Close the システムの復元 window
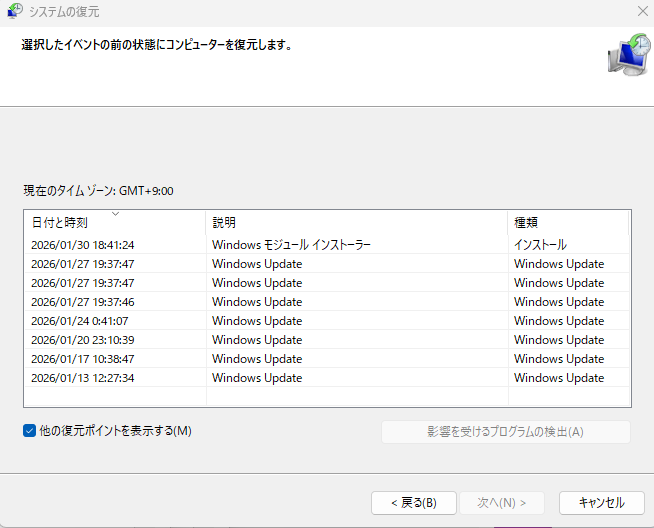The image size is (654, 528). coord(642,12)
